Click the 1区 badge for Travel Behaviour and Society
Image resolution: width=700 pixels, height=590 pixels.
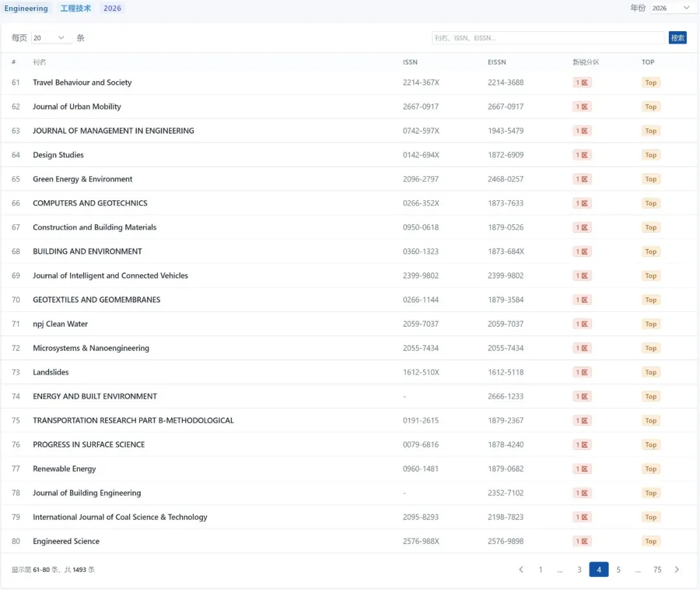581,83
